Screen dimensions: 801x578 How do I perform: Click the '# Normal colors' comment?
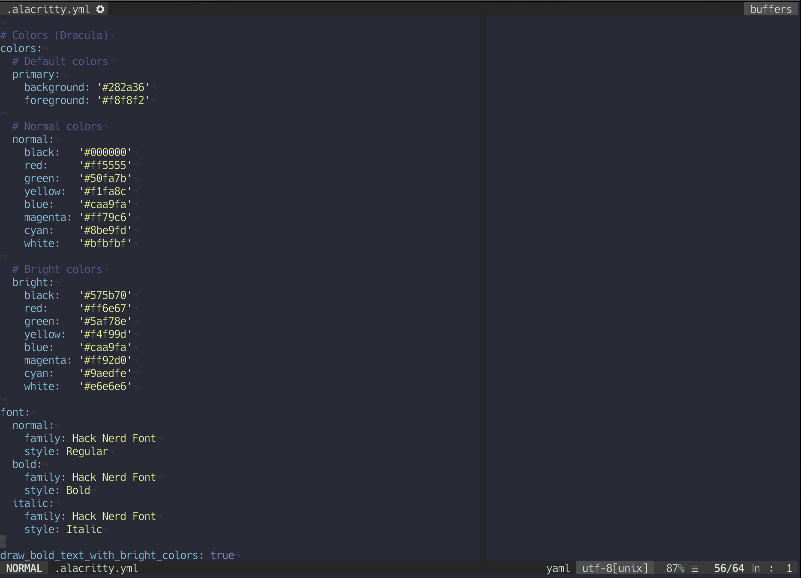tap(57, 126)
